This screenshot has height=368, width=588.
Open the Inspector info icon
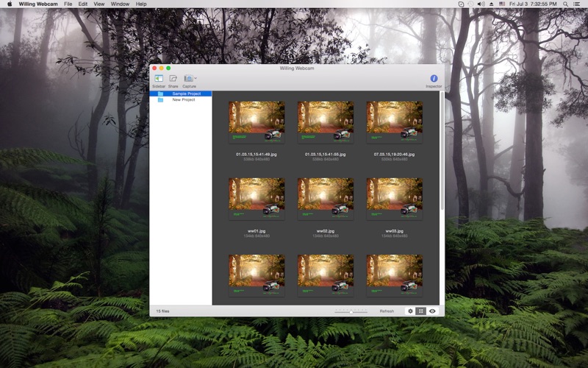(x=434, y=79)
